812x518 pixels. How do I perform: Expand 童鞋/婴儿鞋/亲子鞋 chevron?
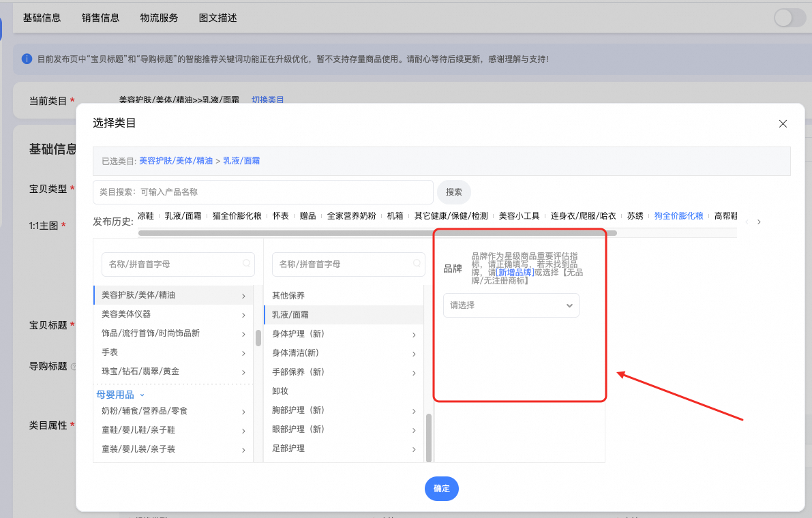[x=243, y=431]
